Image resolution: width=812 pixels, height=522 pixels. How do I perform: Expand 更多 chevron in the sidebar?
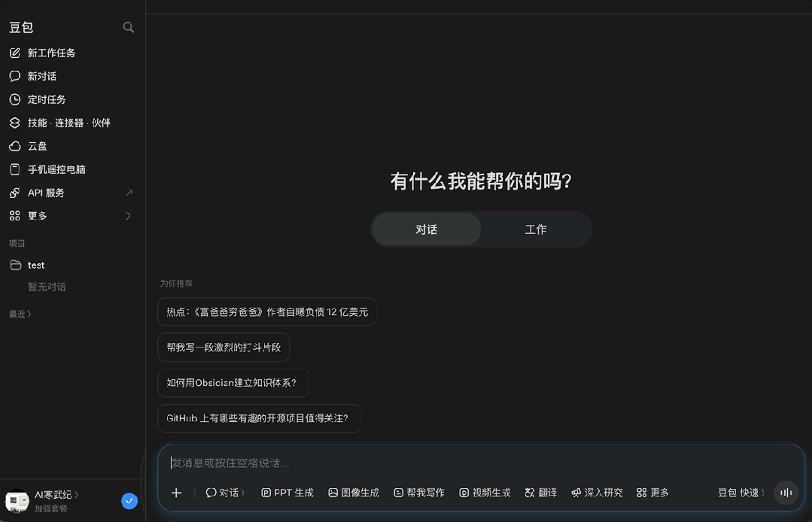[x=129, y=216]
